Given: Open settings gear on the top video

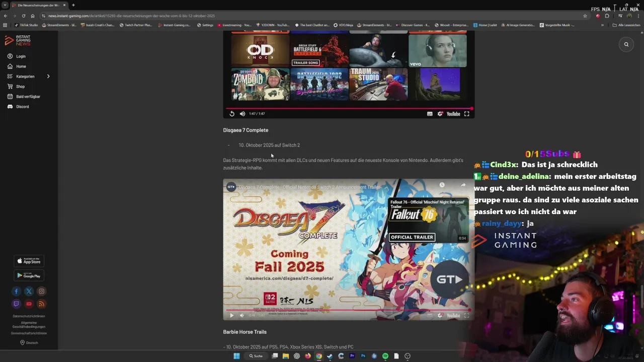Looking at the screenshot, I should coord(440,114).
